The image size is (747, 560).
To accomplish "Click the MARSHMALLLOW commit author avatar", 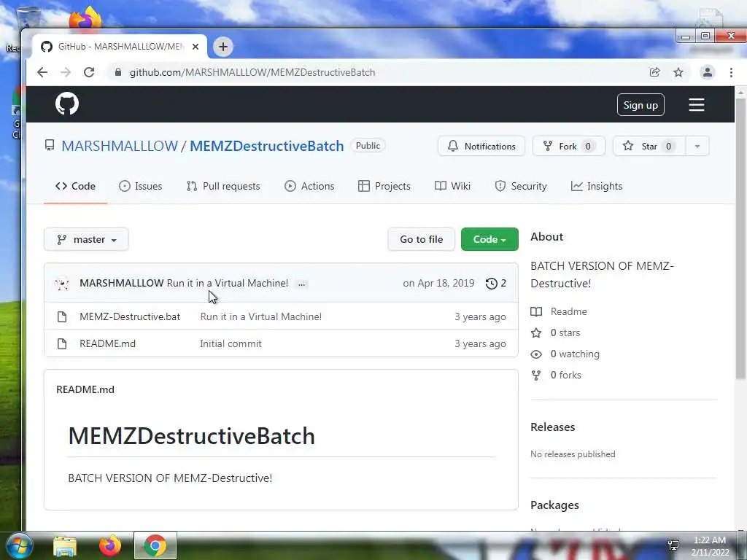I will 62,284.
